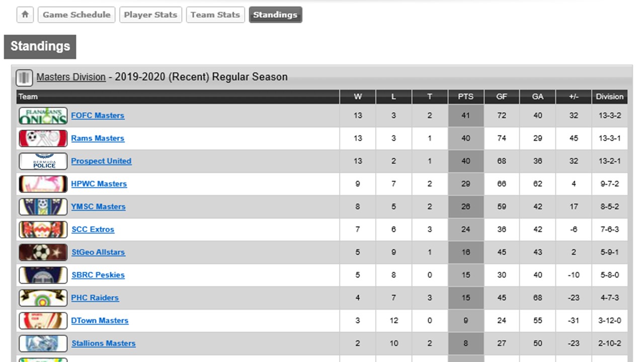
Task: Click the home icon button
Action: 25,15
